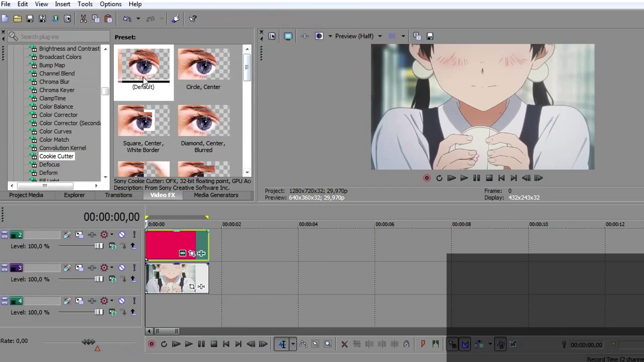Open Event FX on the anime clip
644x362 pixels.
point(201,287)
